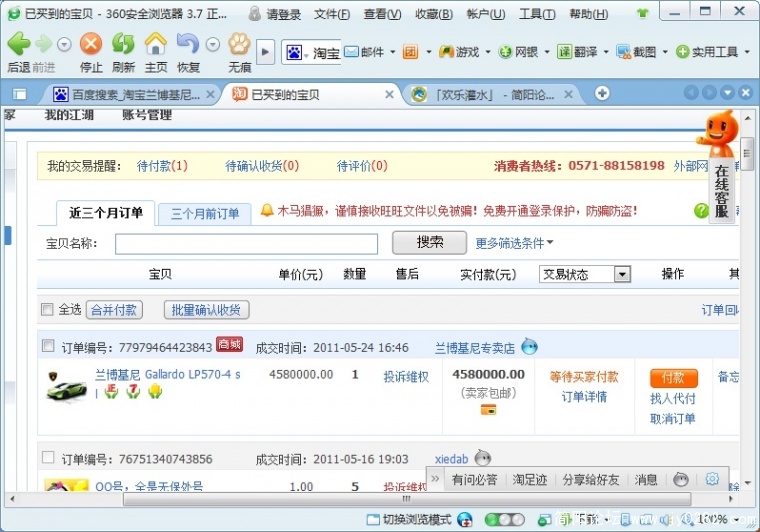The image size is (760, 532).
Task: Enable traceless mode with paw icon
Action: pos(239,44)
